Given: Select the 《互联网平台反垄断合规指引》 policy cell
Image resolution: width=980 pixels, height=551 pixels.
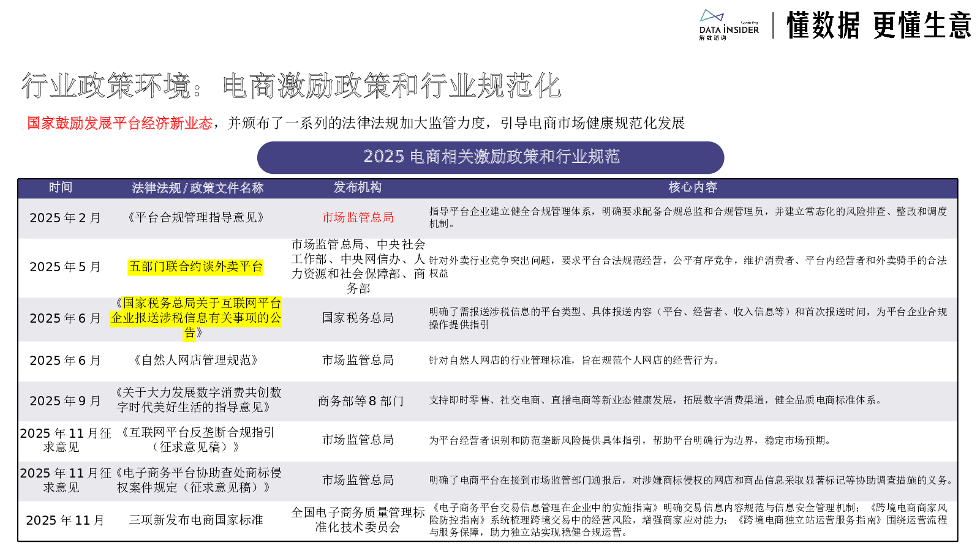Looking at the screenshot, I should (196, 440).
